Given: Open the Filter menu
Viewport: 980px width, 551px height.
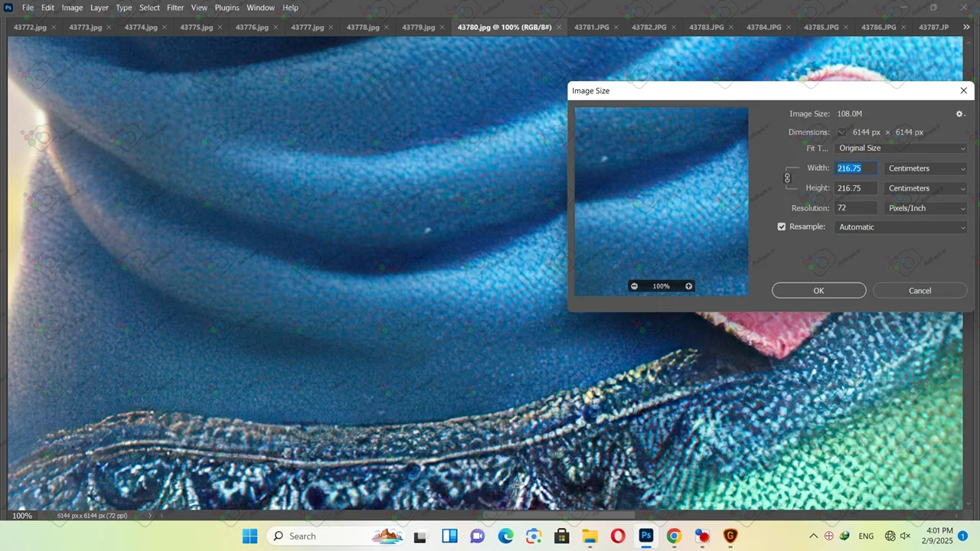Looking at the screenshot, I should point(175,8).
